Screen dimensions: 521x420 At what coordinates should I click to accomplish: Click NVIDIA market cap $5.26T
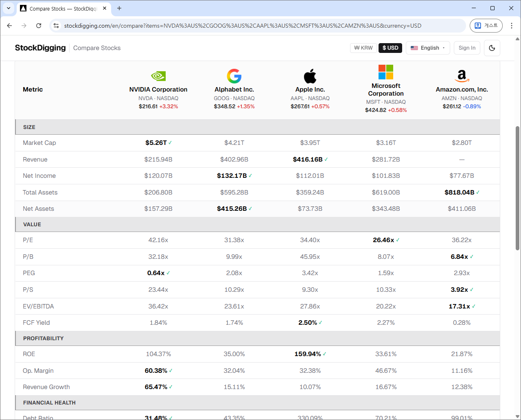[x=156, y=143]
